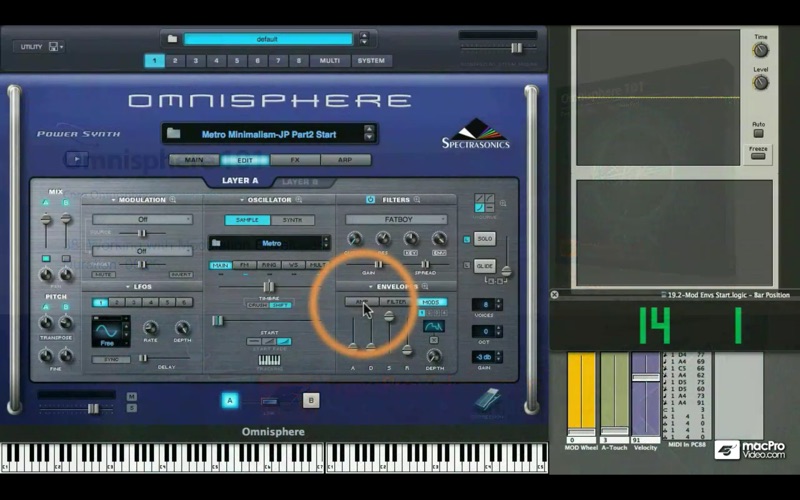Image resolution: width=800 pixels, height=500 pixels.
Task: Toggle modulation Invert
Action: click(181, 274)
